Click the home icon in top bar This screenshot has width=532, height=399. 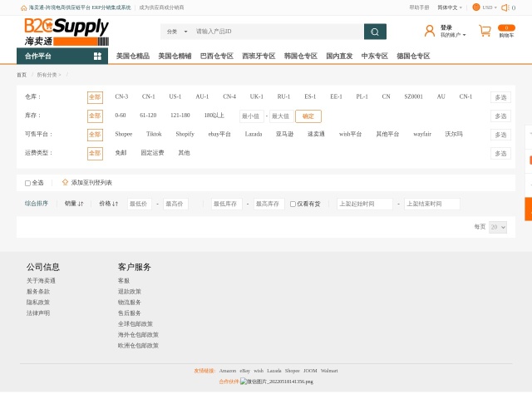[24, 7]
